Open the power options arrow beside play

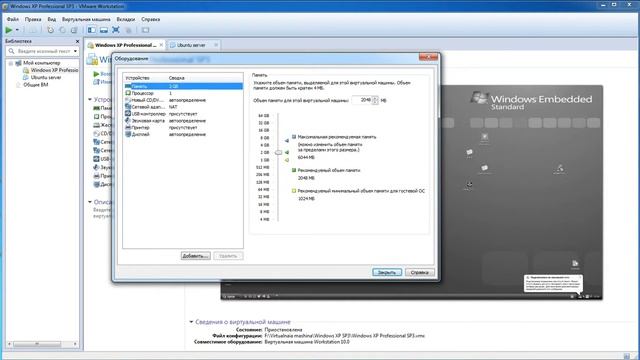(x=17, y=30)
